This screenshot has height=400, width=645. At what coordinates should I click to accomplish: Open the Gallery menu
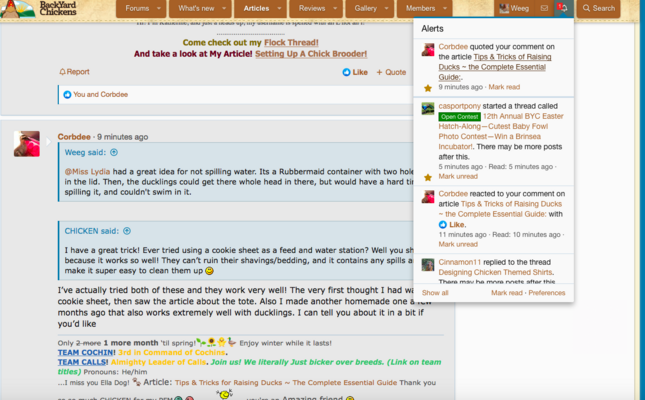pos(365,8)
